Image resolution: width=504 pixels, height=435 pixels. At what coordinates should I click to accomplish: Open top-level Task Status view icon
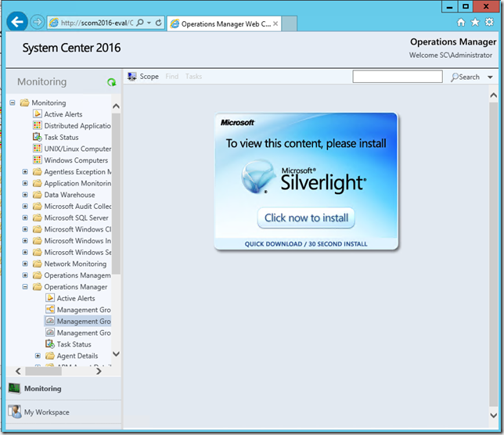tap(38, 137)
